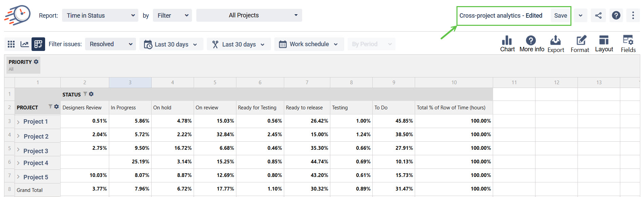Screen dimensions: 644x197
Task: Share the report
Action: 598,15
